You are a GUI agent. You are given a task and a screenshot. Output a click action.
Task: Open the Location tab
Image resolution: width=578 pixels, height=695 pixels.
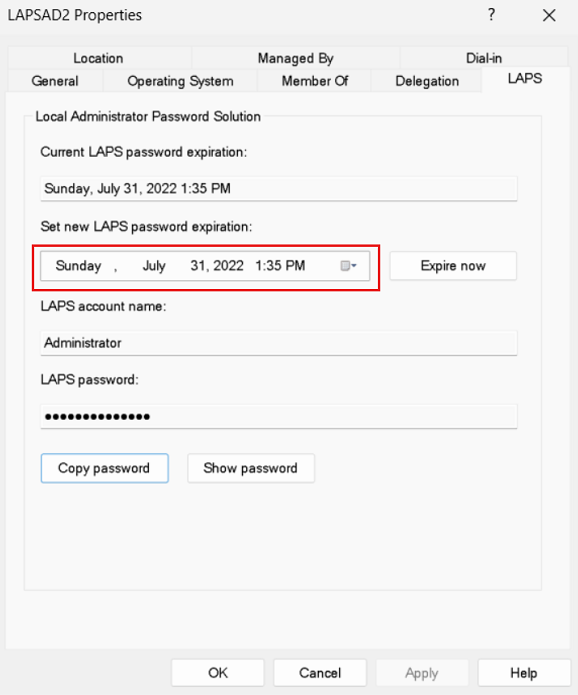(x=98, y=58)
